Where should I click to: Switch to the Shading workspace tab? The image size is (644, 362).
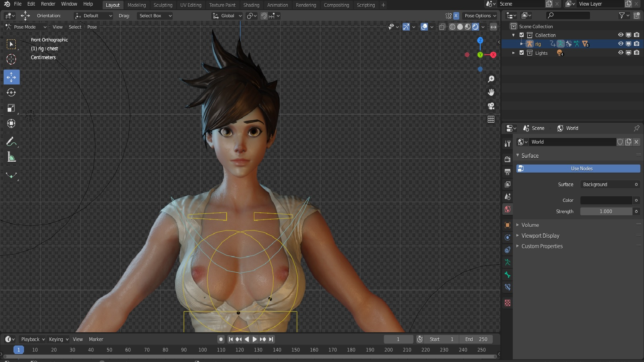251,5
